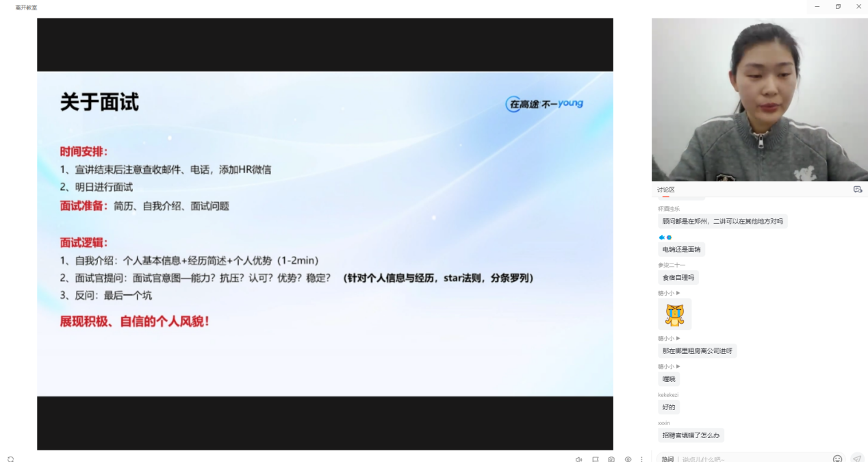Click the refresh icon at bottom left
Image resolution: width=868 pixels, height=462 pixels.
[10, 459]
